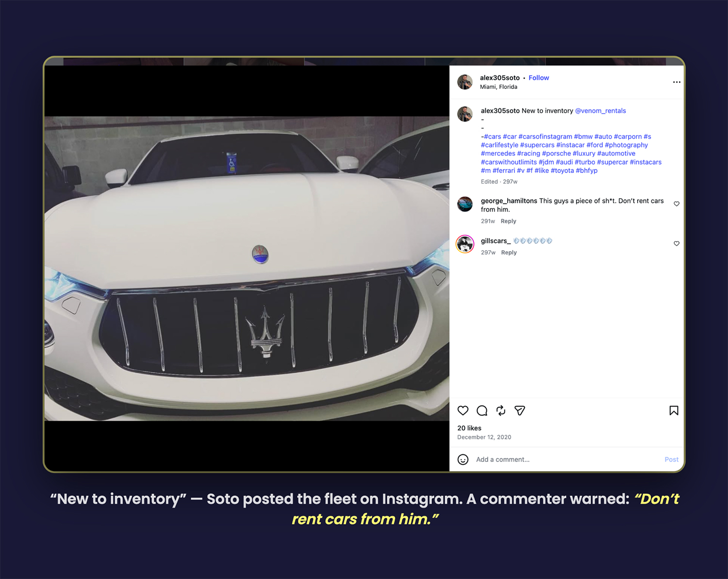The width and height of the screenshot is (728, 579).
Task: View george_hamiltons' profile avatar
Action: click(x=465, y=204)
